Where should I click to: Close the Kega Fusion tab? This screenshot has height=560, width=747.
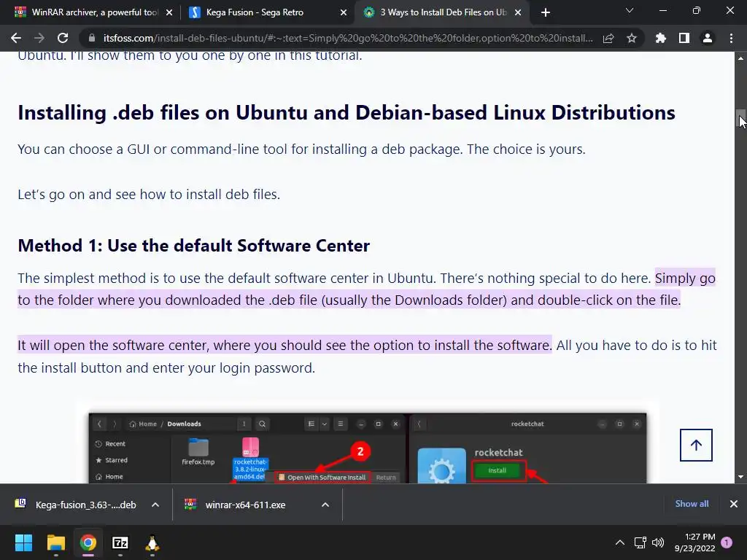click(344, 12)
